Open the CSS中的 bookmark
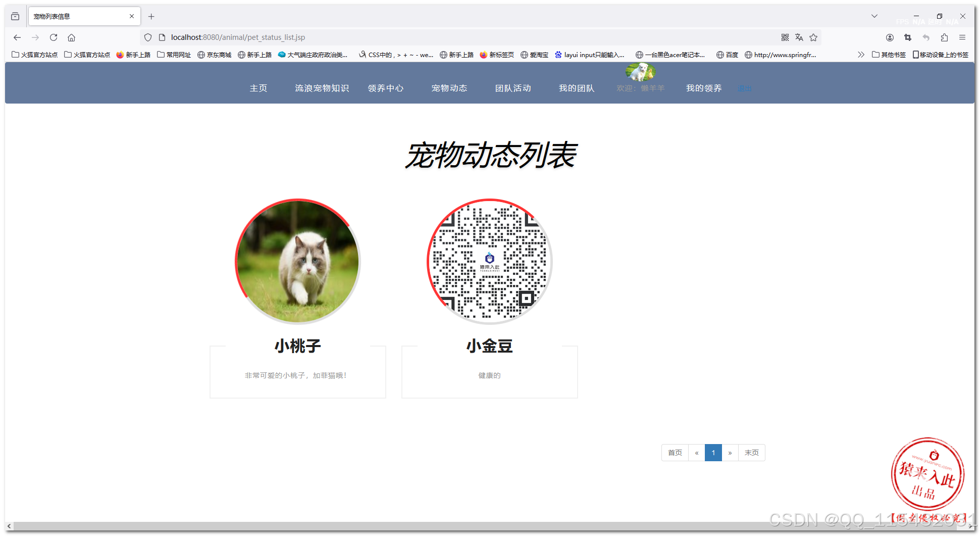 pyautogui.click(x=396, y=55)
